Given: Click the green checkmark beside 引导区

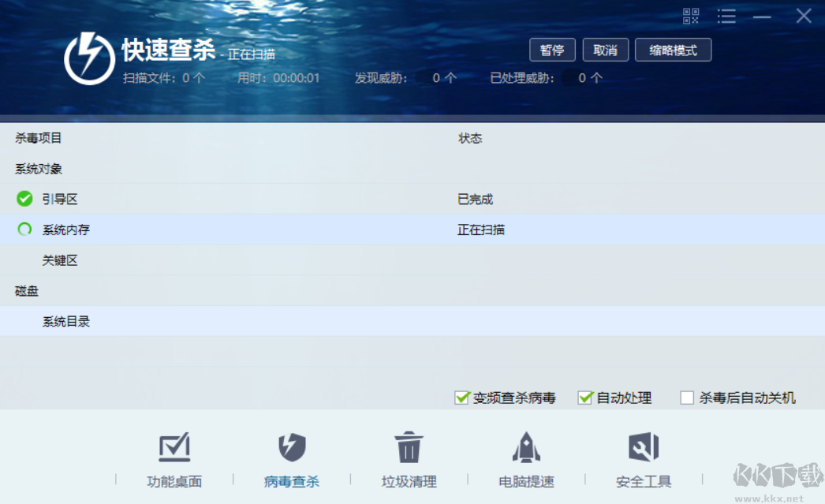Looking at the screenshot, I should coord(24,199).
